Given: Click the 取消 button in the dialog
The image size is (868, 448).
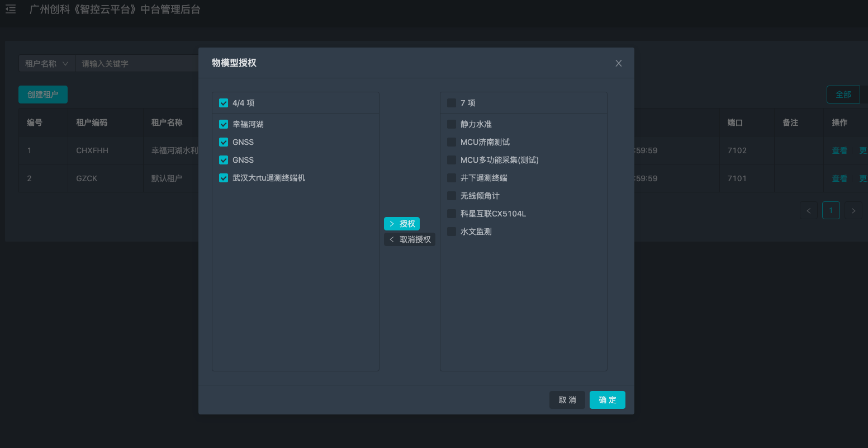Looking at the screenshot, I should [x=567, y=399].
